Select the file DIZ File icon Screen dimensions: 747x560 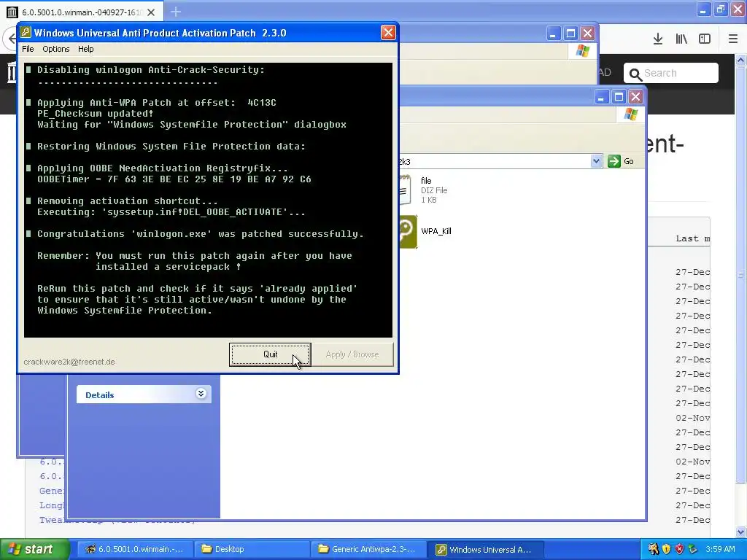coord(405,190)
